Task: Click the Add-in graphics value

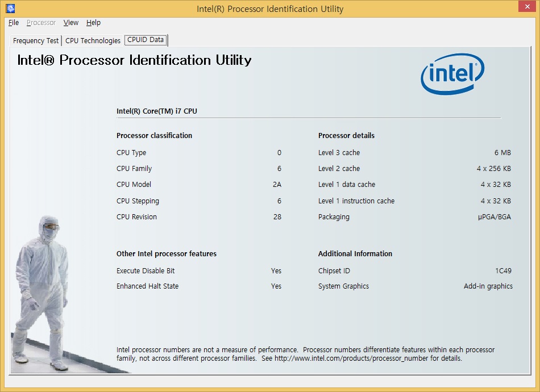Action: pos(488,286)
